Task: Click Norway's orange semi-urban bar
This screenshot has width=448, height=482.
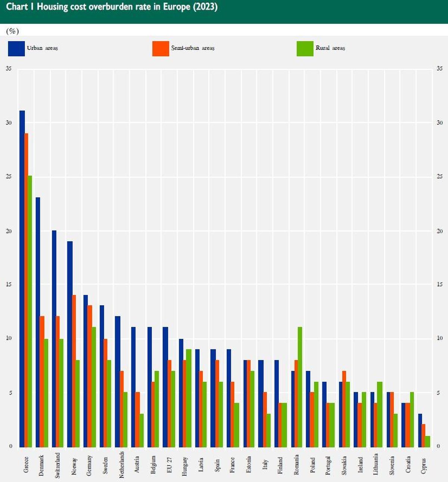Action: coord(74,371)
